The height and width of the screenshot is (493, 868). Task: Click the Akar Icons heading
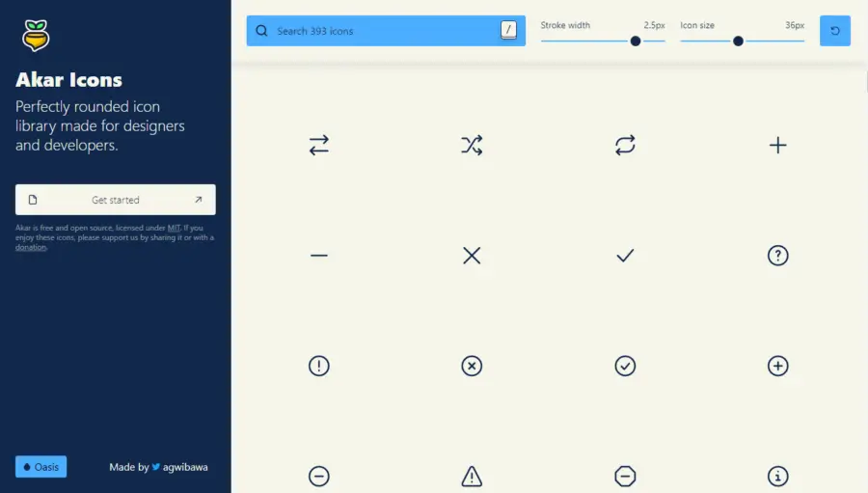coord(68,80)
